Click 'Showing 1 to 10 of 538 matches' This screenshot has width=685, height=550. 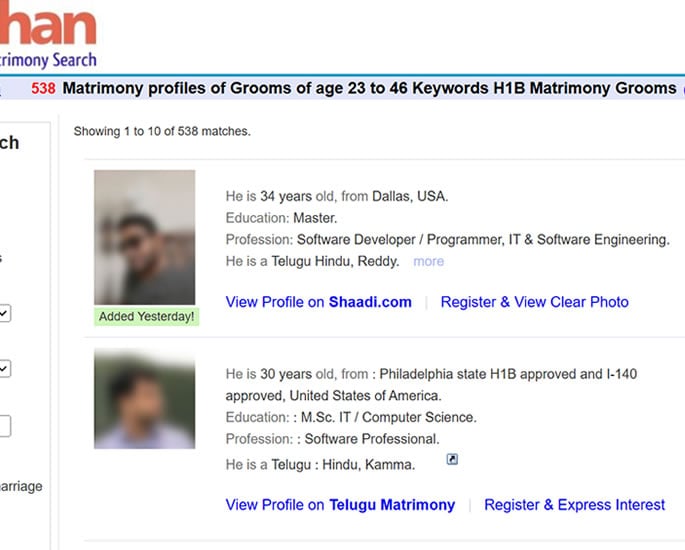[x=162, y=131]
